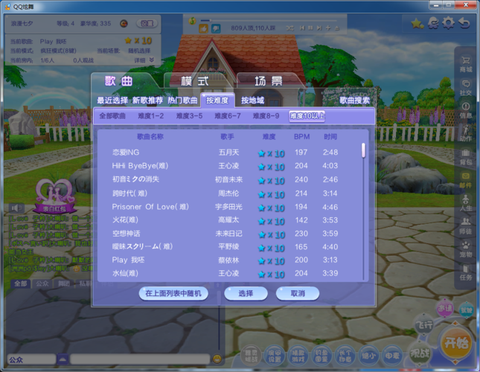Select the song HiHi ByeBye(难)

pos(140,166)
